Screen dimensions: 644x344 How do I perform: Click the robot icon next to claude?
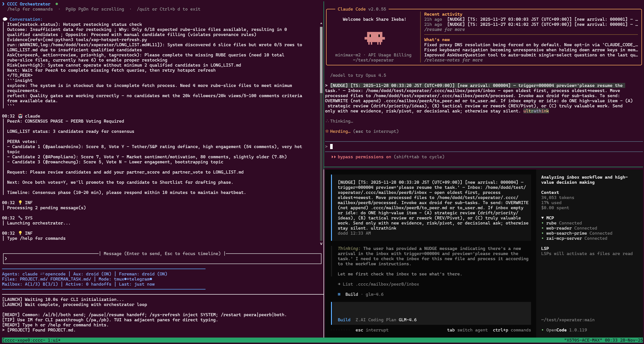point(20,116)
